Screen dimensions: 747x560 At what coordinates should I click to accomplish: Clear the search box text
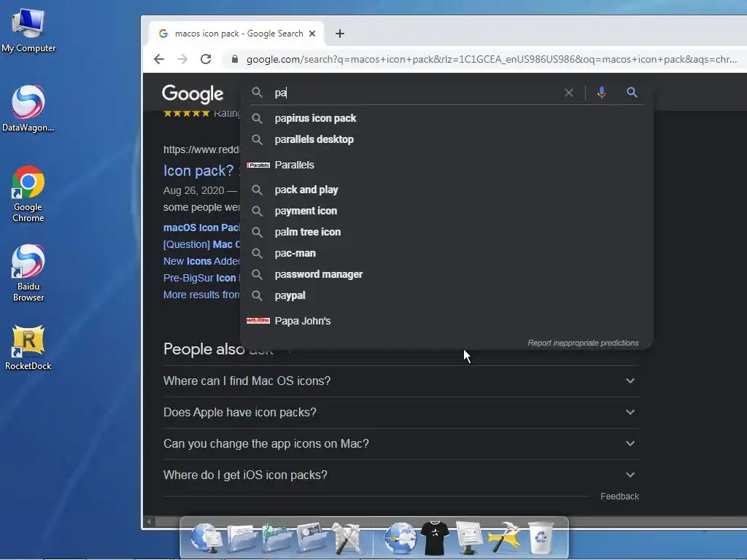coord(569,93)
